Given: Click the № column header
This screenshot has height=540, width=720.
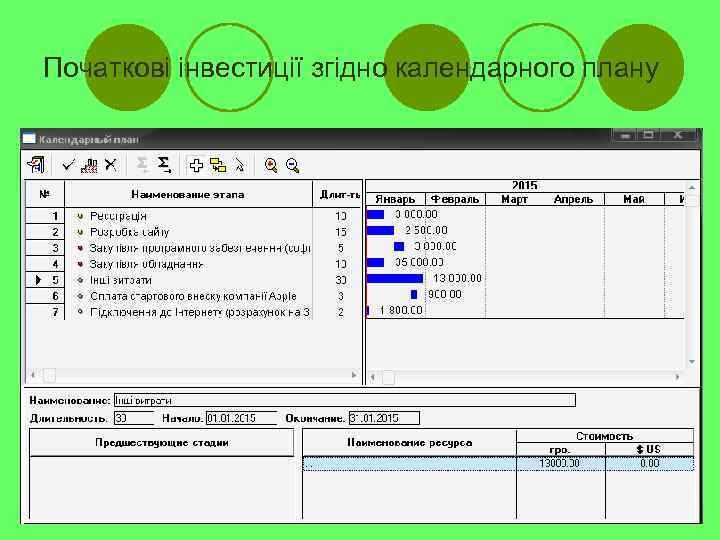Looking at the screenshot, I should pyautogui.click(x=45, y=194).
